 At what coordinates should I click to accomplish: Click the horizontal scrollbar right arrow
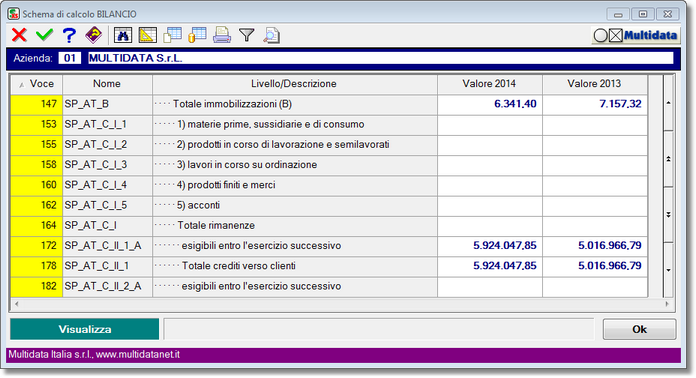667,304
